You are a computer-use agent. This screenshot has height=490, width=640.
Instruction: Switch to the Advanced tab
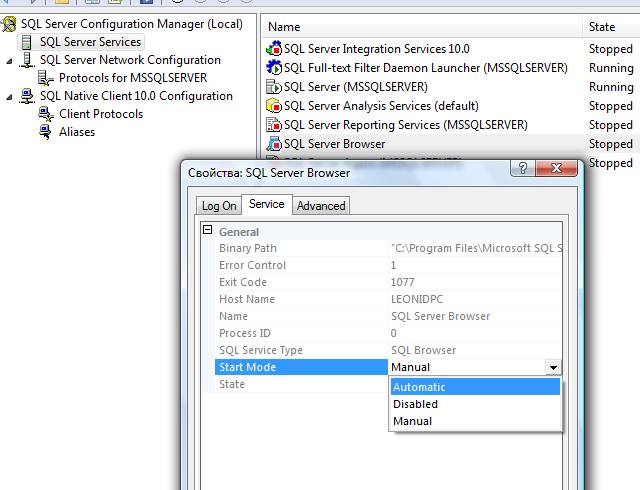[321, 206]
